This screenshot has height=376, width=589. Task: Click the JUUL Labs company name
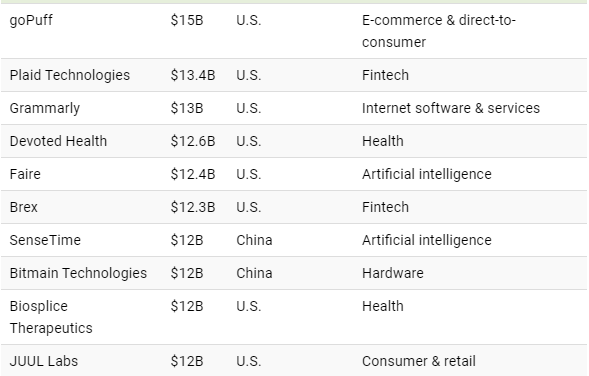[44, 361]
